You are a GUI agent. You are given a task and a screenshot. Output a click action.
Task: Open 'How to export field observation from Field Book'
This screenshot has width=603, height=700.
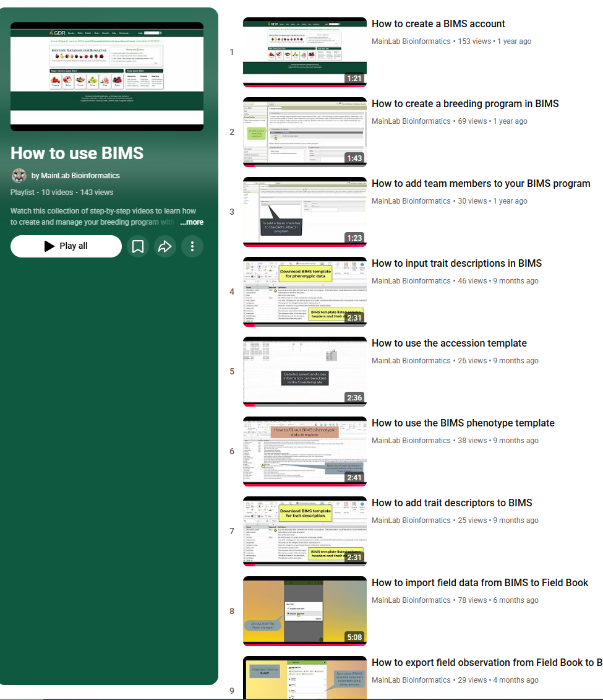(486, 662)
